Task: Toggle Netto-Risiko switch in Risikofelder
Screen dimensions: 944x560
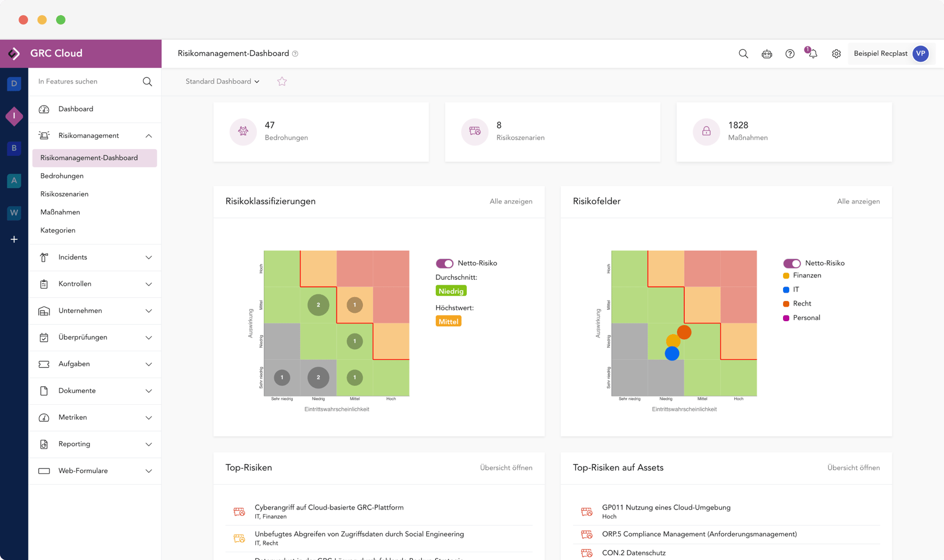Action: 792,263
